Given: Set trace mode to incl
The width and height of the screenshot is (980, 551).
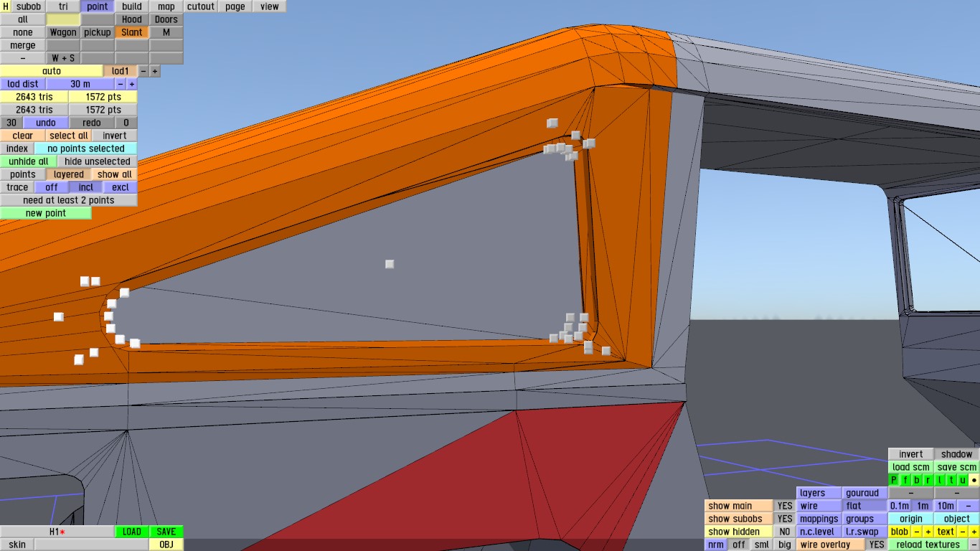Looking at the screenshot, I should pyautogui.click(x=86, y=187).
